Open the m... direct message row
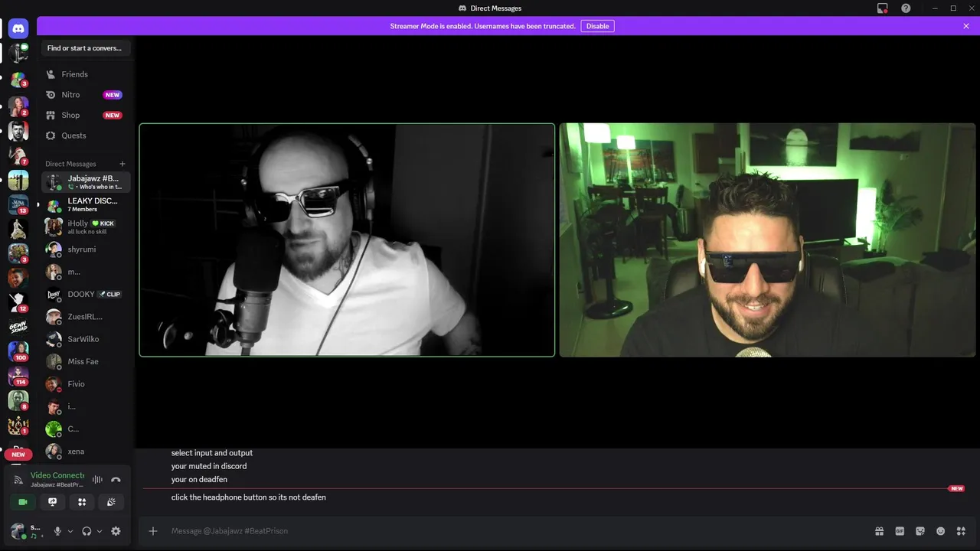The image size is (980, 551). (86, 272)
